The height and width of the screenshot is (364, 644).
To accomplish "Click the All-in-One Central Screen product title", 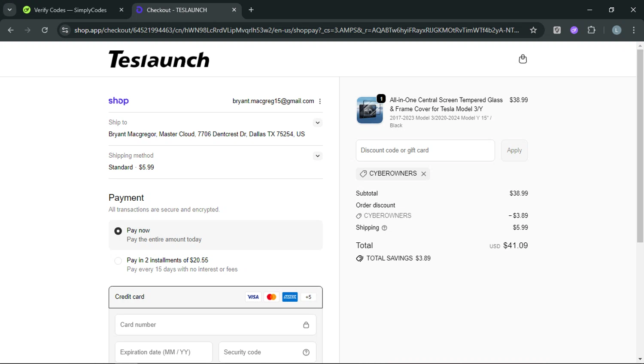I will pyautogui.click(x=446, y=104).
